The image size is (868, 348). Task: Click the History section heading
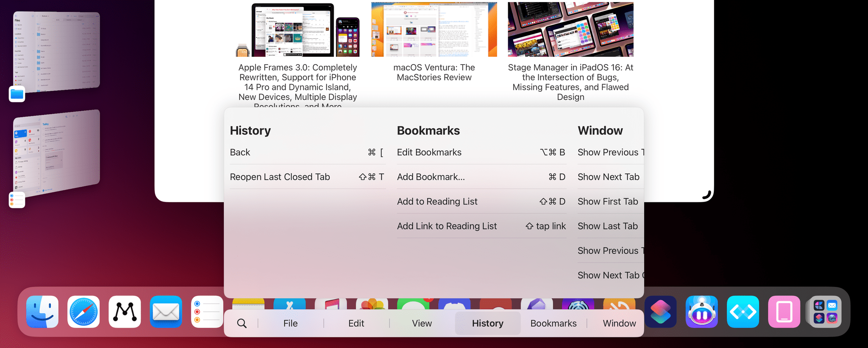point(250,131)
